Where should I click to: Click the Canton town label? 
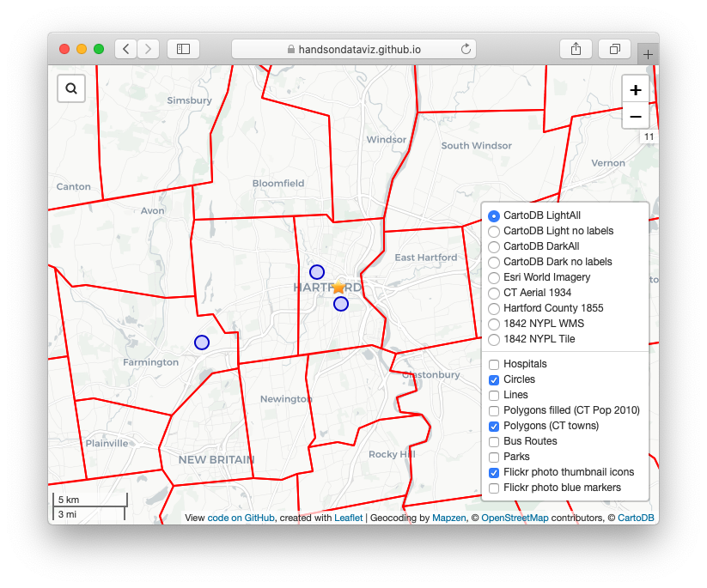point(74,186)
